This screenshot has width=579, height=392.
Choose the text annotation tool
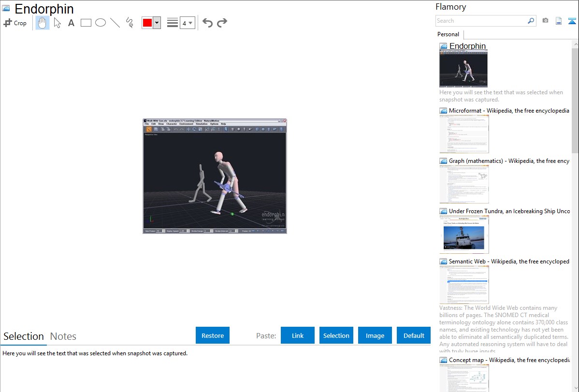71,23
